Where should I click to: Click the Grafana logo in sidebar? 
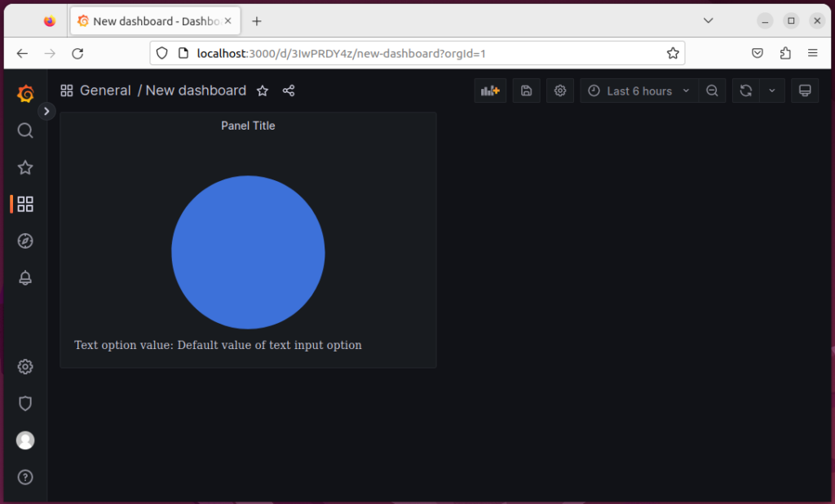pos(25,93)
